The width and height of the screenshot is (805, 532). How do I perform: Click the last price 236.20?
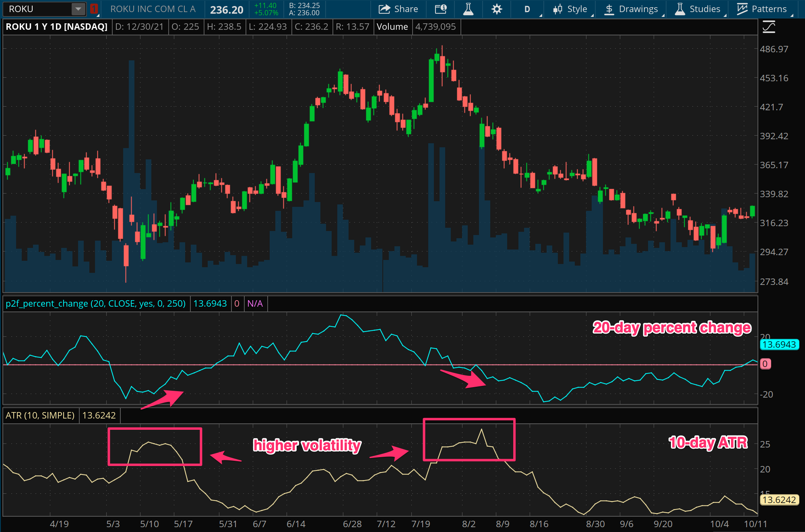pos(227,10)
